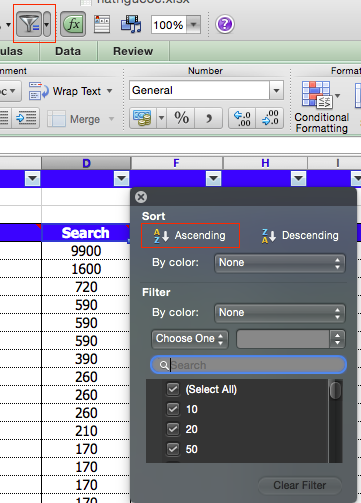Click the Clear Filter button
Image resolution: width=361 pixels, height=503 pixels.
click(300, 485)
